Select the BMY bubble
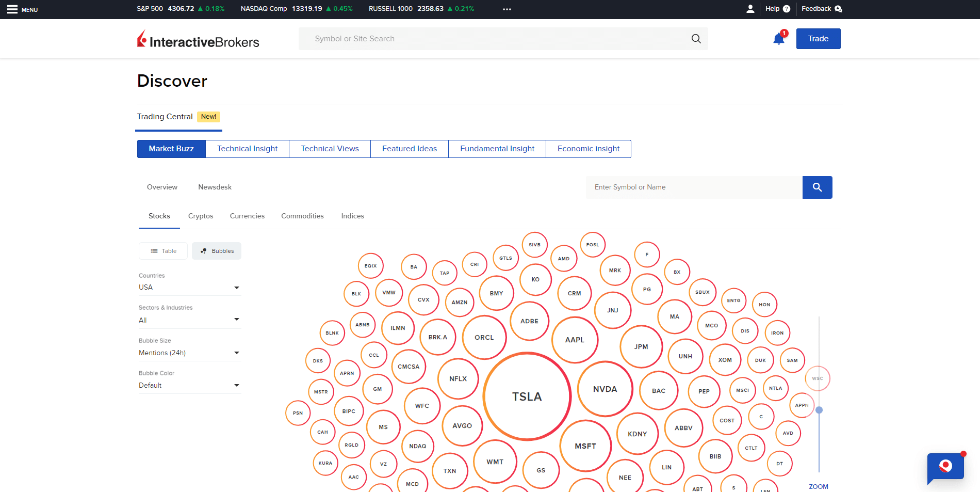The image size is (980, 492). click(x=497, y=293)
